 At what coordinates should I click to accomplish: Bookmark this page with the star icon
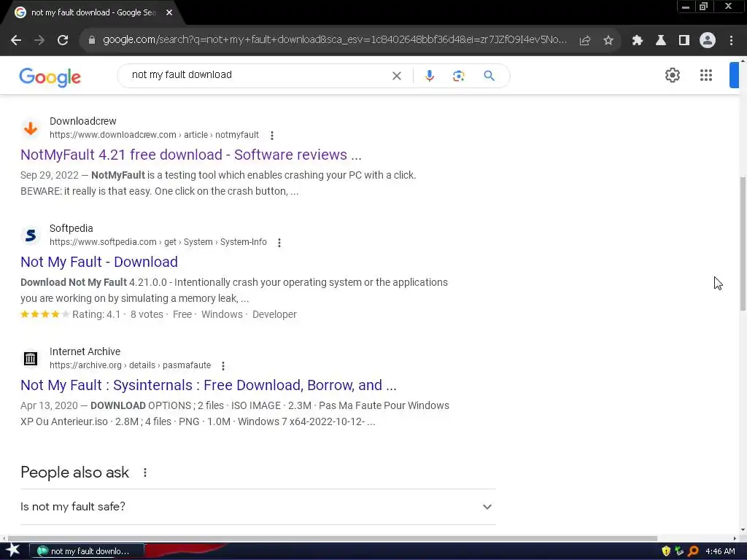pos(608,41)
